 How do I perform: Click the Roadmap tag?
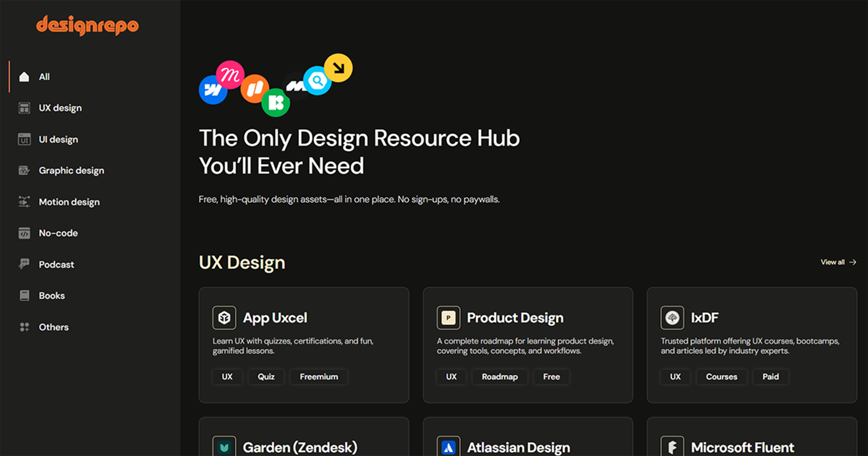499,377
